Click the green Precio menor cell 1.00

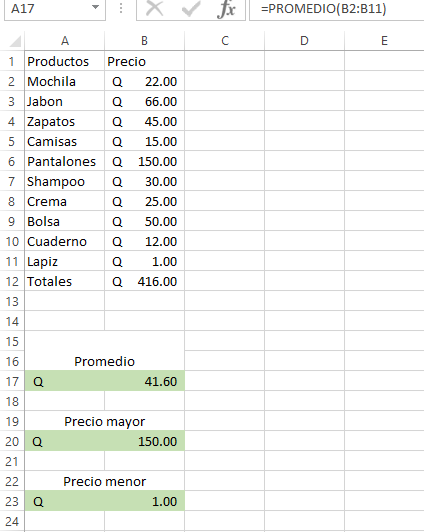(x=105, y=501)
